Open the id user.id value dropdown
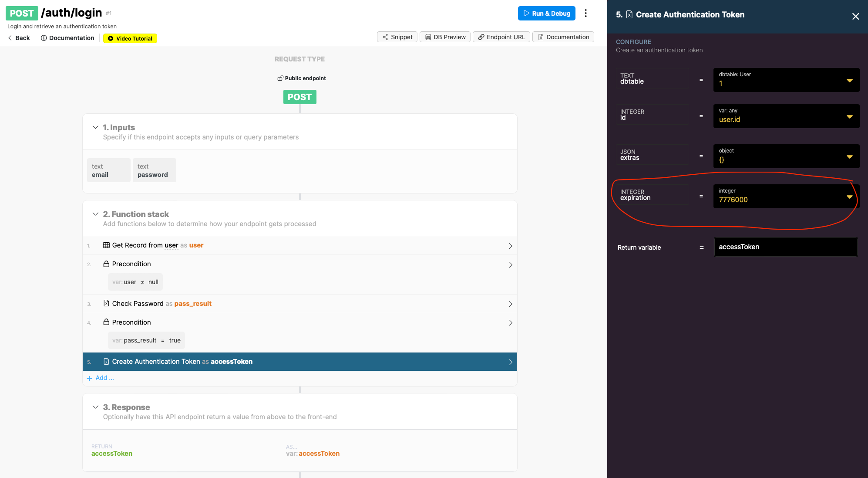This screenshot has width=868, height=478. coord(786,116)
